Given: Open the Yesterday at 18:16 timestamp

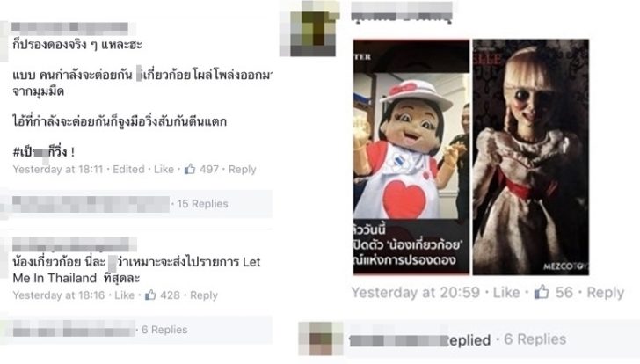Looking at the screenshot, I should [x=59, y=295].
